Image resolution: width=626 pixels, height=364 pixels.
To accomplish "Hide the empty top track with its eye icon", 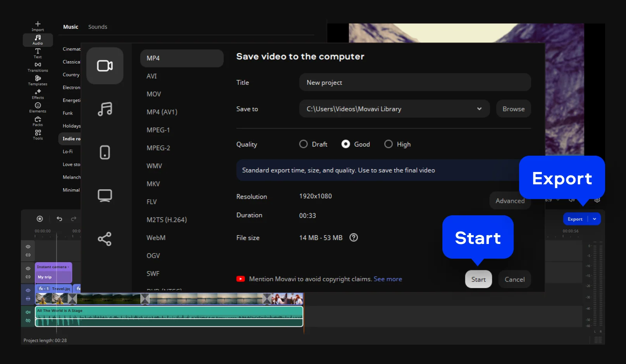I will (28, 247).
